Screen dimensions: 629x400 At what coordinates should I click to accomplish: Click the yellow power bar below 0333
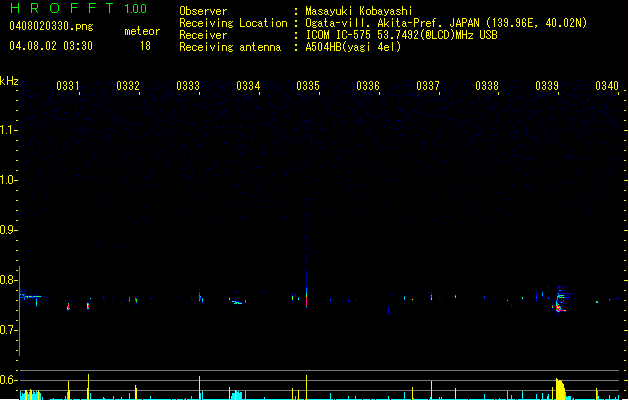(199, 388)
